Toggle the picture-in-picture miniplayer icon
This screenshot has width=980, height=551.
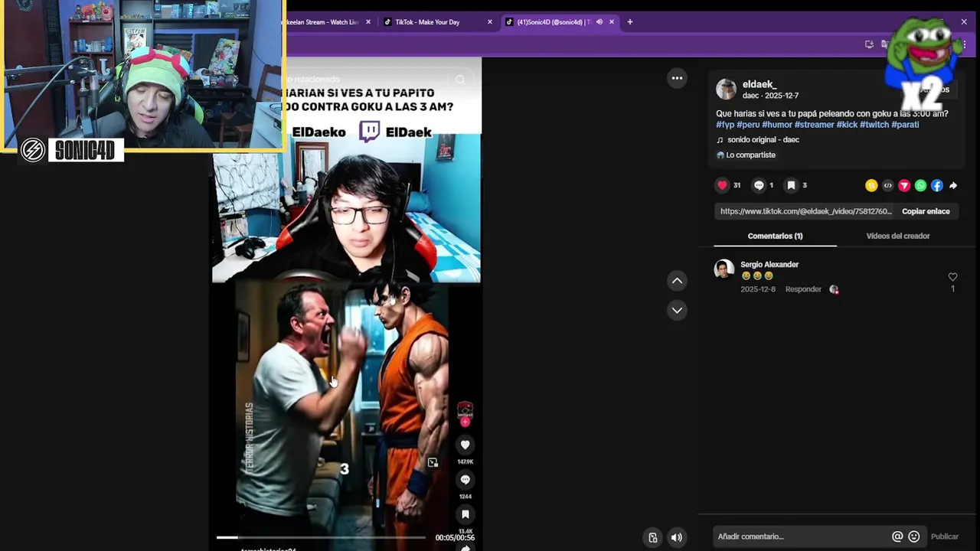653,537
